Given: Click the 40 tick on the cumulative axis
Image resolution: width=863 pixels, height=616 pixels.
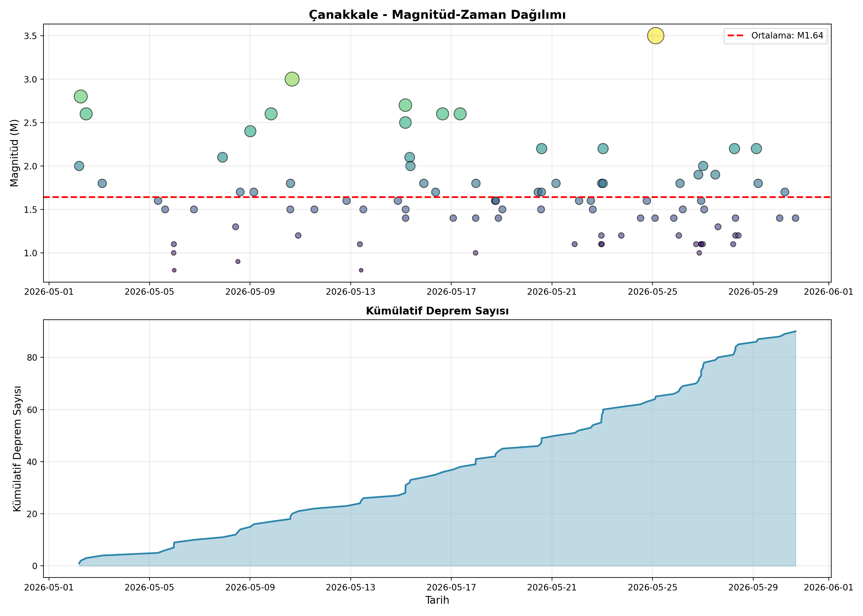Looking at the screenshot, I should [32, 462].
